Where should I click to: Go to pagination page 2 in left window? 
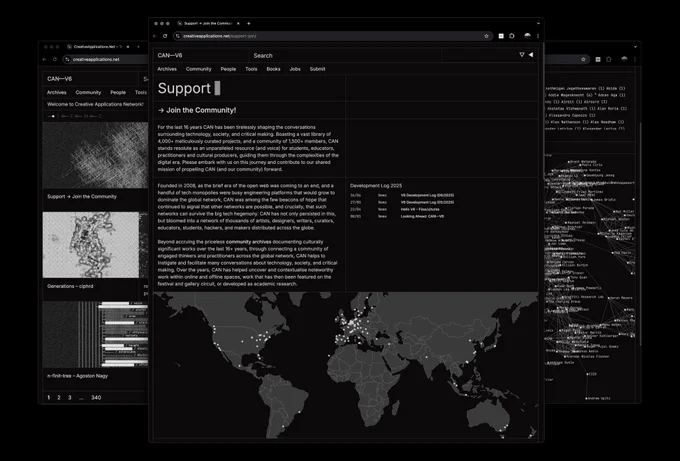pyautogui.click(x=59, y=397)
